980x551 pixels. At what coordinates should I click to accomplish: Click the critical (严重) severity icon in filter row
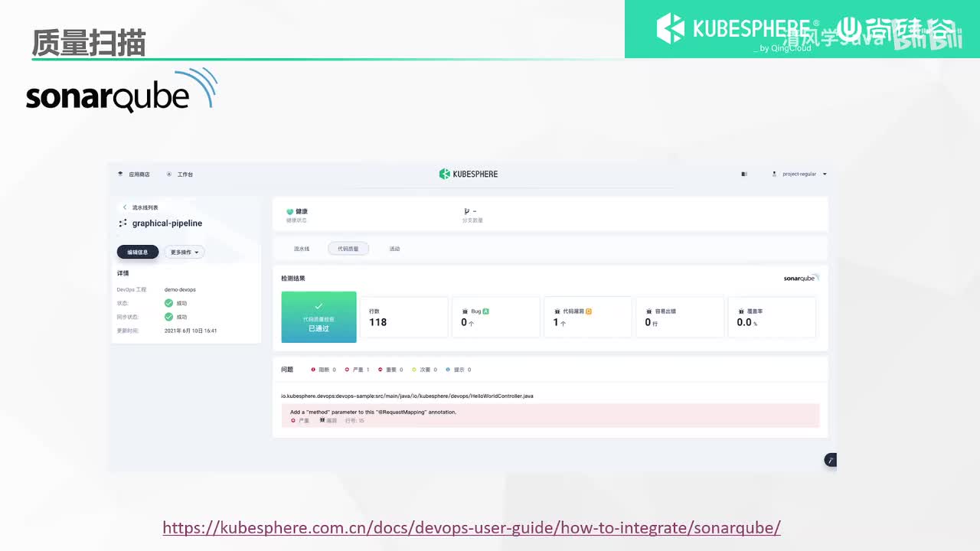pos(347,370)
